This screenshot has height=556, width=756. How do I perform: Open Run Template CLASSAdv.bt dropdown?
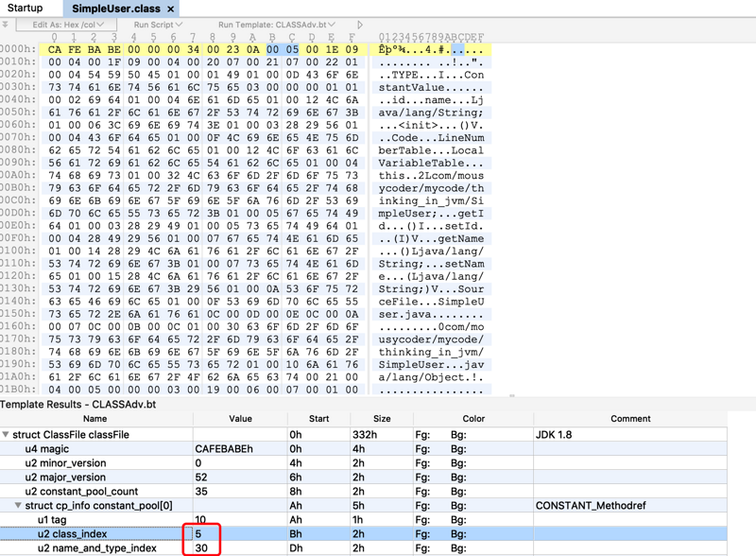tap(277, 25)
